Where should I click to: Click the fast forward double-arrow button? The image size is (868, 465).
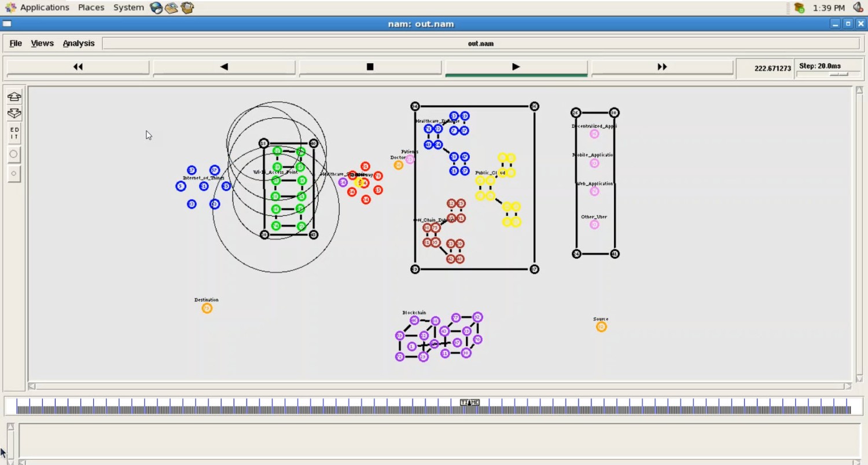pos(662,67)
